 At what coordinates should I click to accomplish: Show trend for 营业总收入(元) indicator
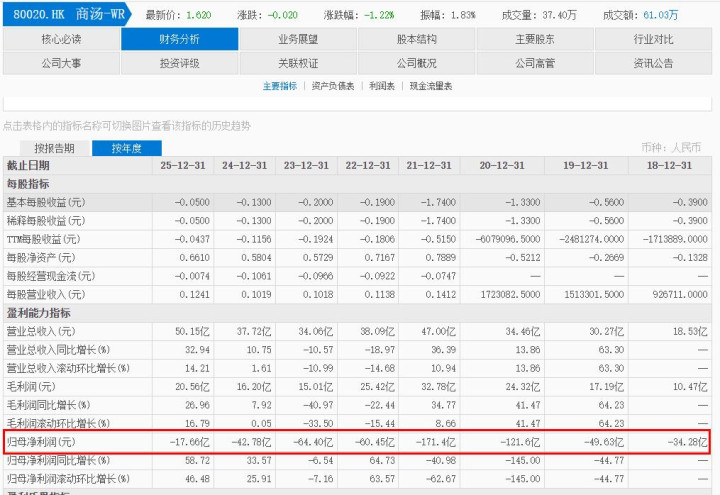click(41, 331)
